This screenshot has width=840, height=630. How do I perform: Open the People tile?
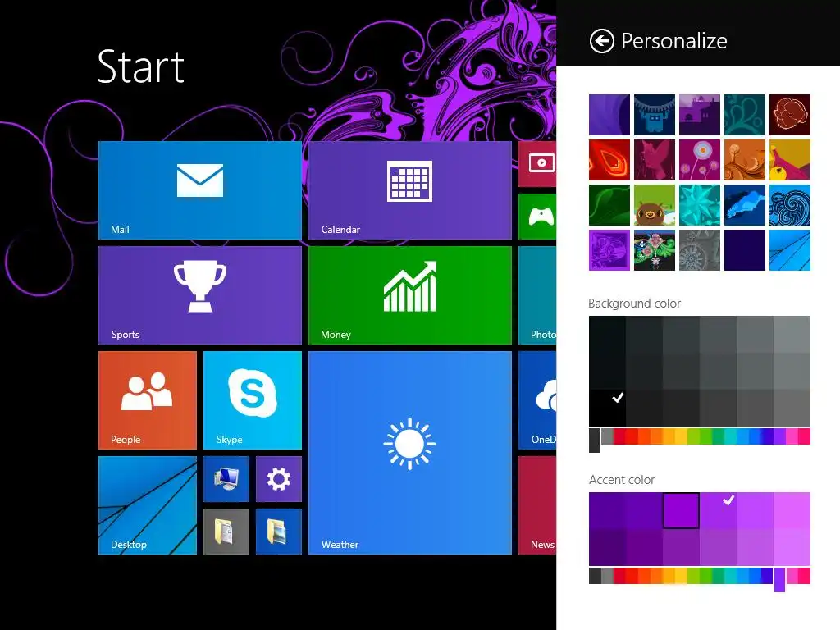(x=148, y=400)
